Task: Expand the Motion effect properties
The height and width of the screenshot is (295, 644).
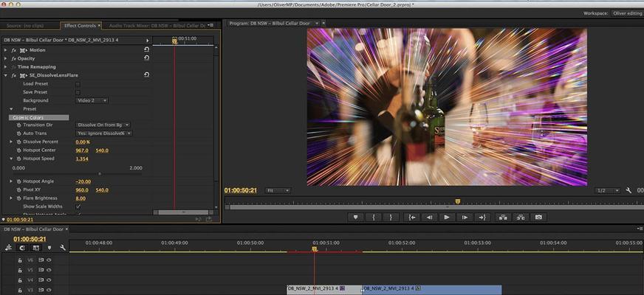Action: [5, 50]
